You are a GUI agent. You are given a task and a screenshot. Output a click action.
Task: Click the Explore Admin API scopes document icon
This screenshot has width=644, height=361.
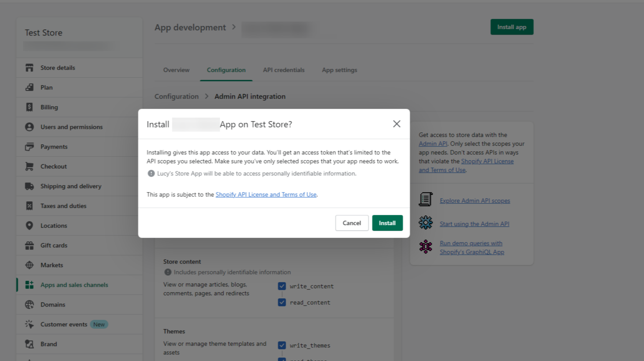[x=426, y=200]
